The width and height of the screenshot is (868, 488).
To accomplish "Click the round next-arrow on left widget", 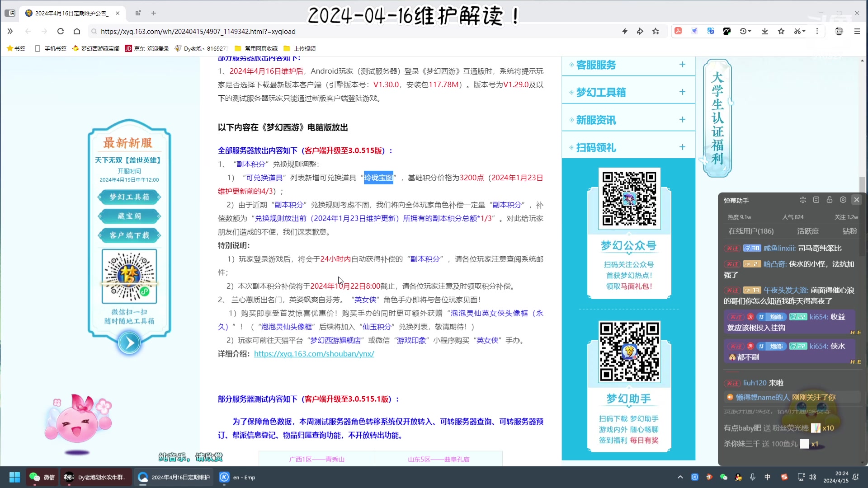I will 129,343.
